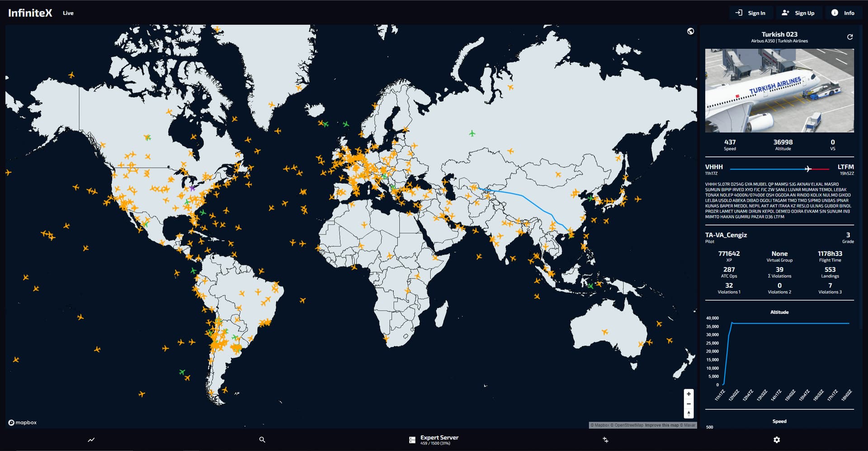Viewport: 868px width, 451px height.
Task: Click the plane marker on route progress bar
Action: pos(808,169)
